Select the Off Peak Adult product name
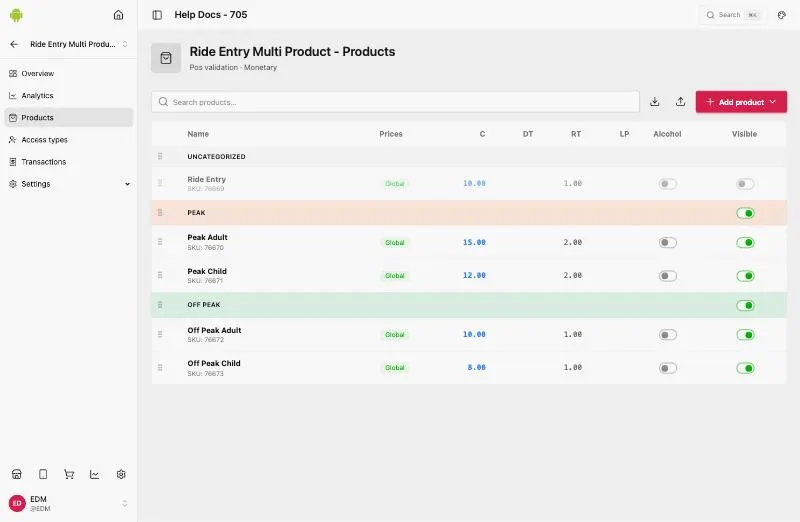Screen dimensions: 800x522 (x=214, y=330)
